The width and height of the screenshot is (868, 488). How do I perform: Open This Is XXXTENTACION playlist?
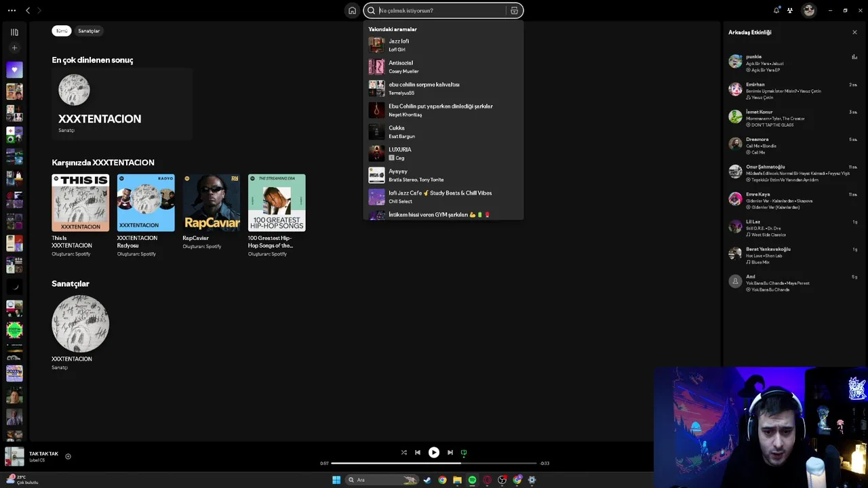(80, 216)
